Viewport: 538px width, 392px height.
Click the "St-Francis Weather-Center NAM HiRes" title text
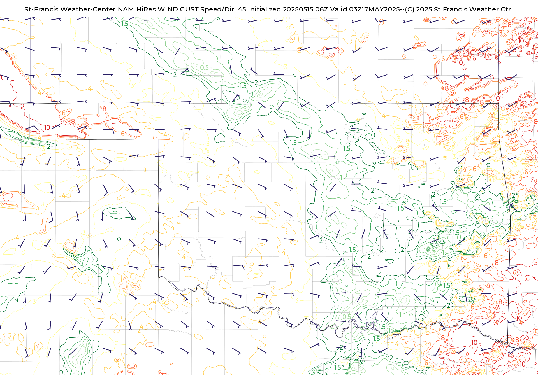point(90,9)
